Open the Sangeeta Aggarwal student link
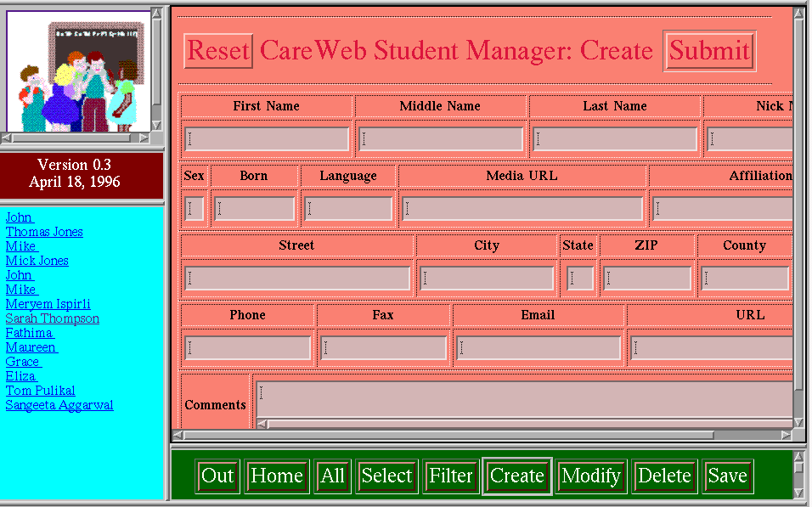The image size is (812, 507). coord(59,405)
